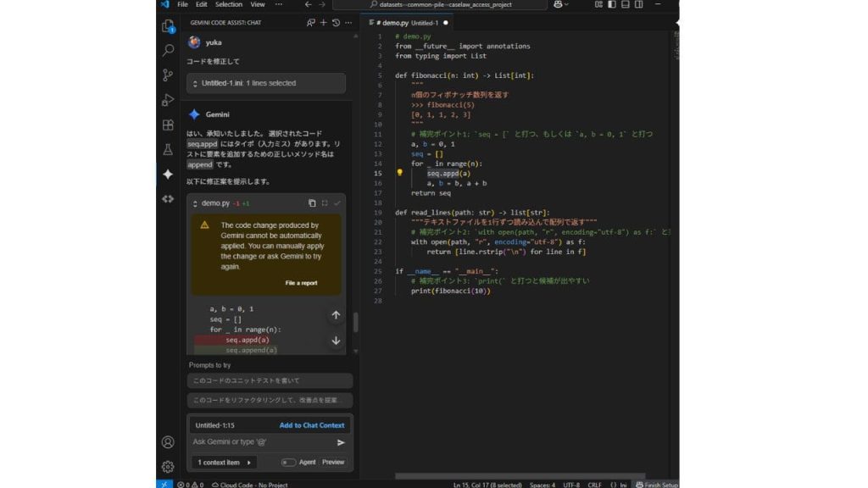Open the Manage gear settings menu
Image resolution: width=868 pixels, height=488 pixels.
168,467
